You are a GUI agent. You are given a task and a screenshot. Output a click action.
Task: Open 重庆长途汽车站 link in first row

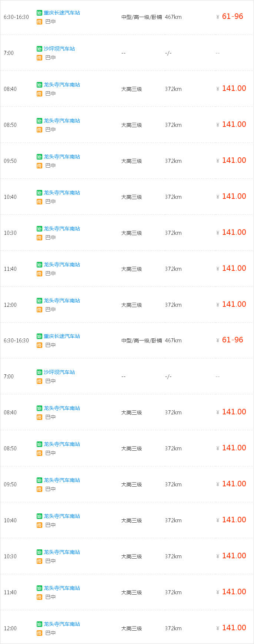tap(62, 13)
